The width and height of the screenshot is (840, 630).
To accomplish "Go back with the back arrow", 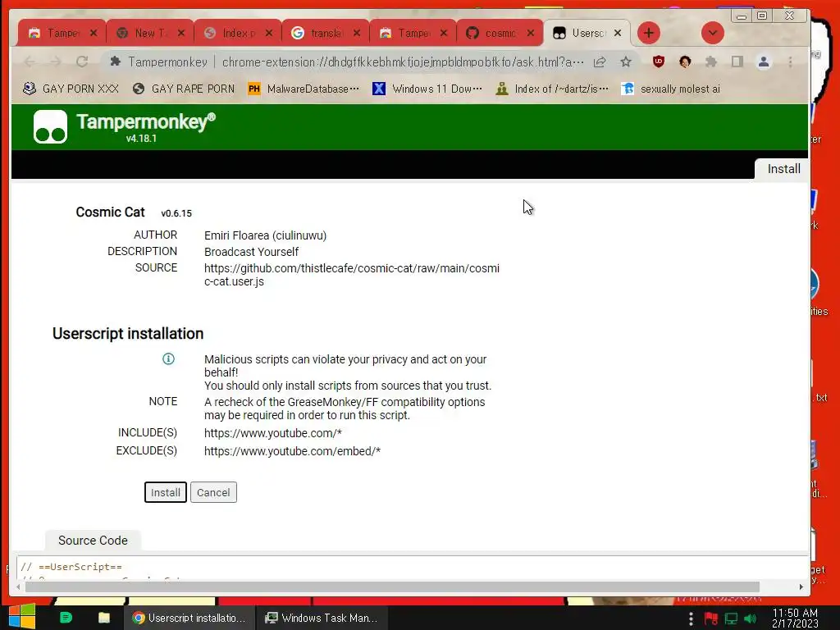I will click(30, 62).
